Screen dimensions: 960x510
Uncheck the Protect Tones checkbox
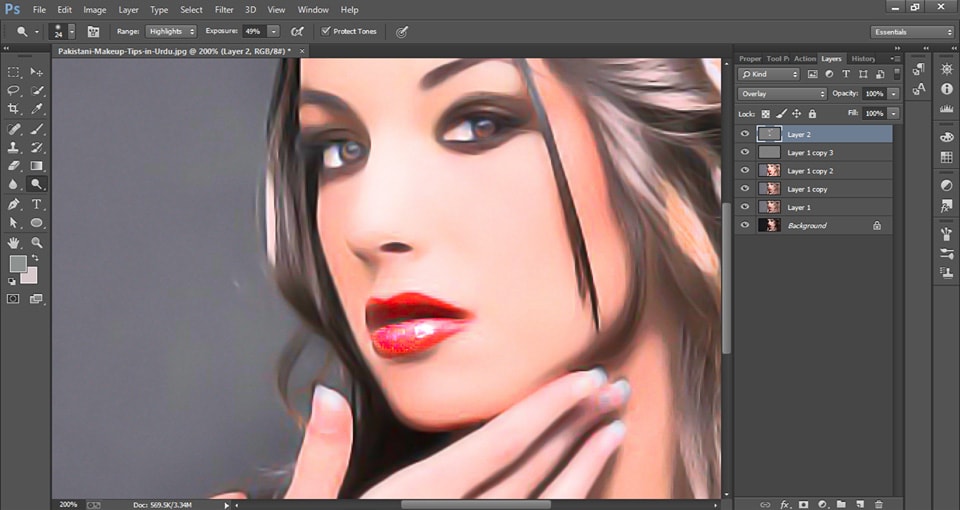326,31
